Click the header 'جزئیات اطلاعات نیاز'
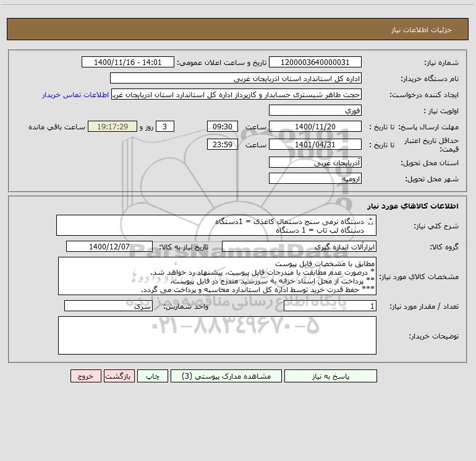This screenshot has height=461, width=476. [422, 30]
